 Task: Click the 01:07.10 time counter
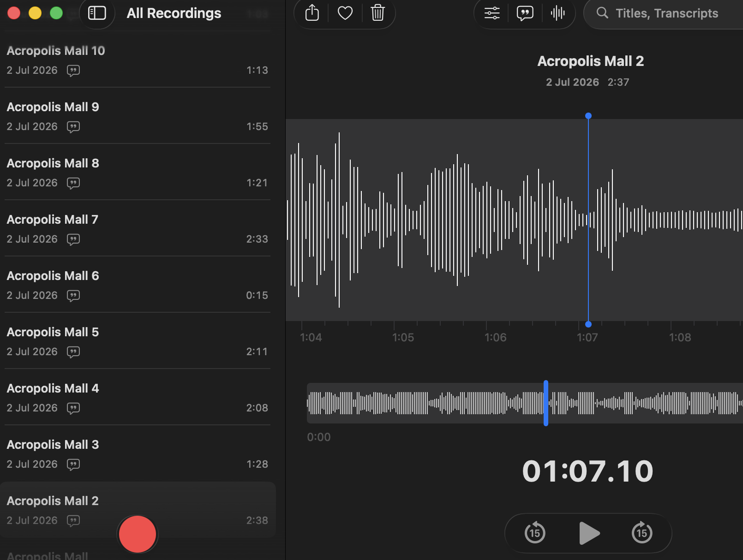pos(587,471)
